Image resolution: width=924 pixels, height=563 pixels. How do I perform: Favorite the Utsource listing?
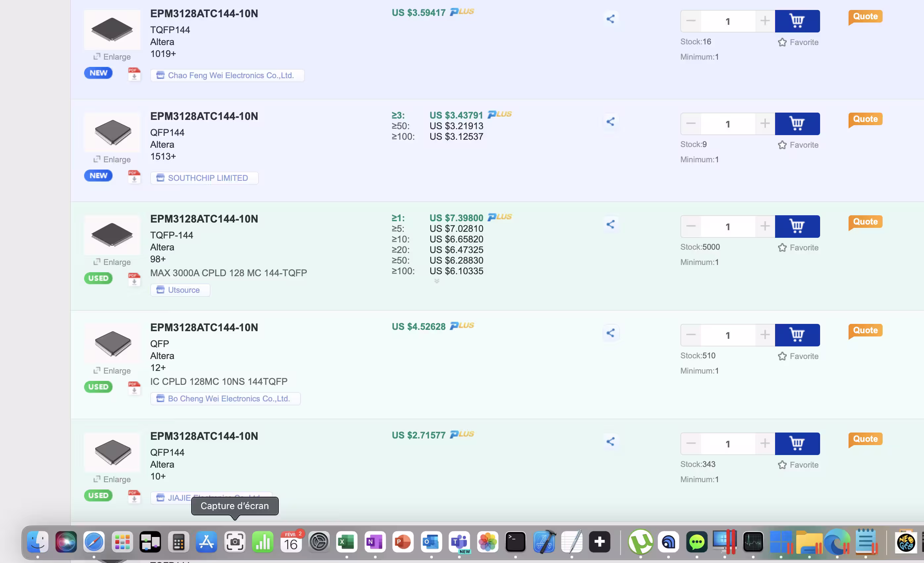[x=798, y=248]
